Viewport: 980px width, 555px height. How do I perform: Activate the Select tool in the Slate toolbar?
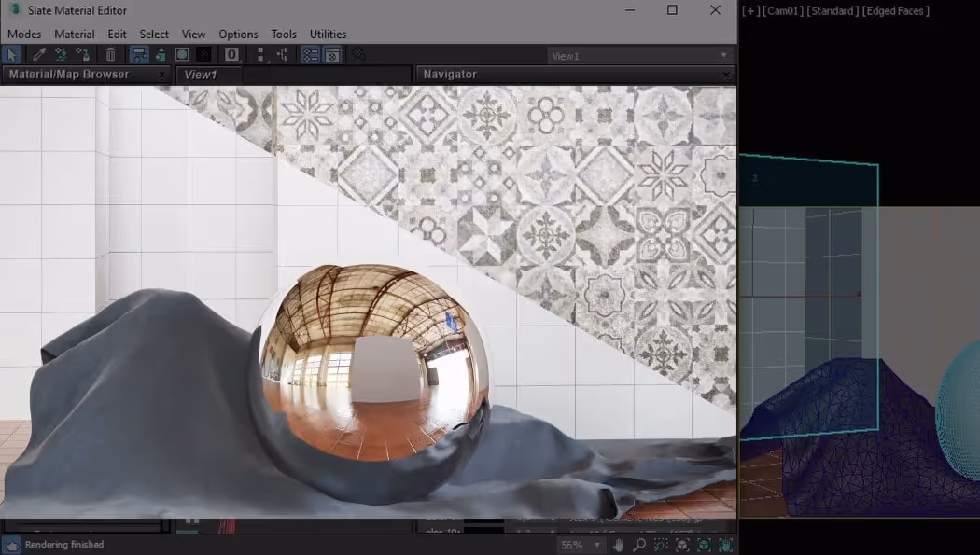pyautogui.click(x=11, y=54)
